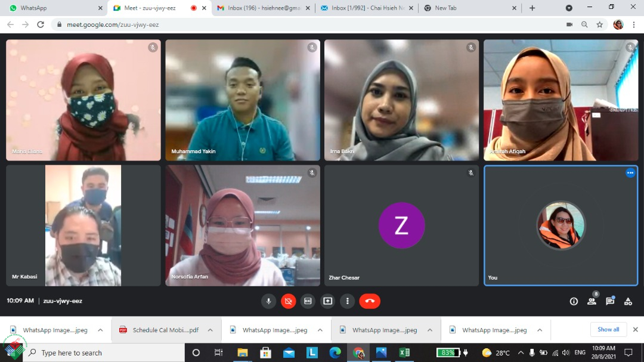
Task: Switch to the Inbox [1/992] mail tab
Action: (x=367, y=8)
